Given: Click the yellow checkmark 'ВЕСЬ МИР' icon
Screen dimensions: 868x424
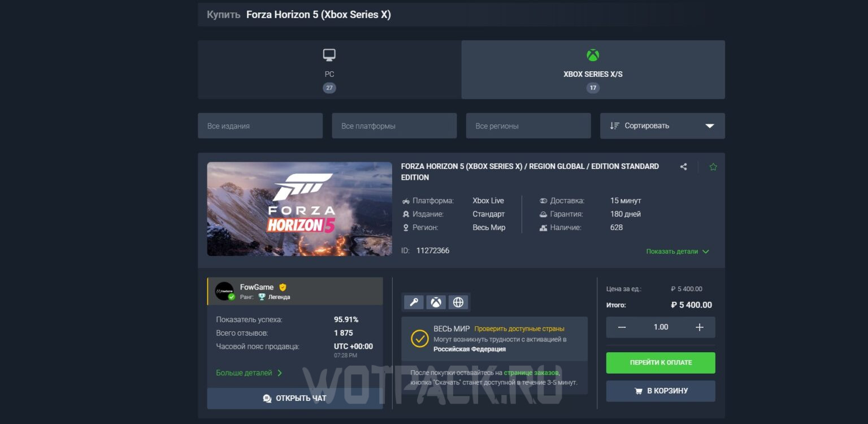Looking at the screenshot, I should [x=419, y=339].
